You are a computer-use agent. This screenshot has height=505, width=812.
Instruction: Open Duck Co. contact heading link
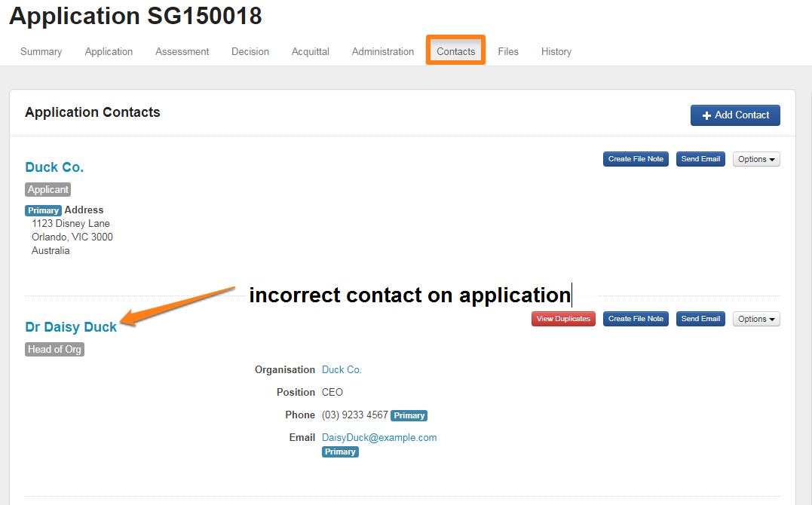point(54,167)
